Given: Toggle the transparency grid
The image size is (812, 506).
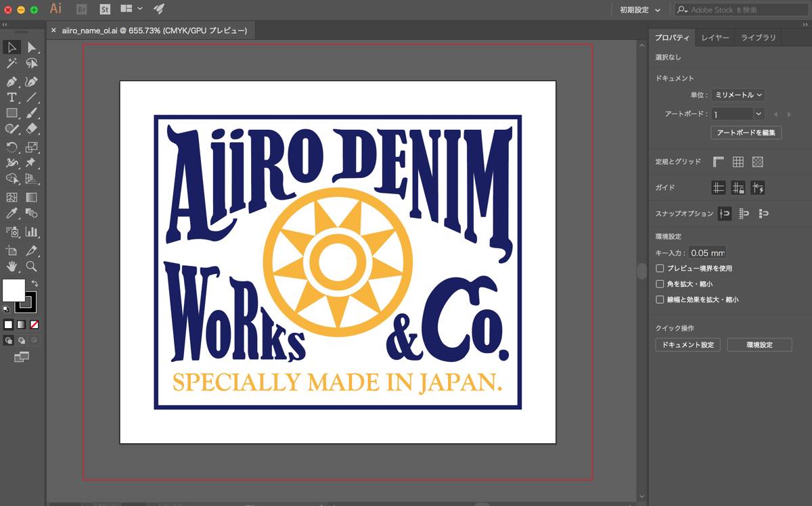Looking at the screenshot, I should tap(758, 162).
